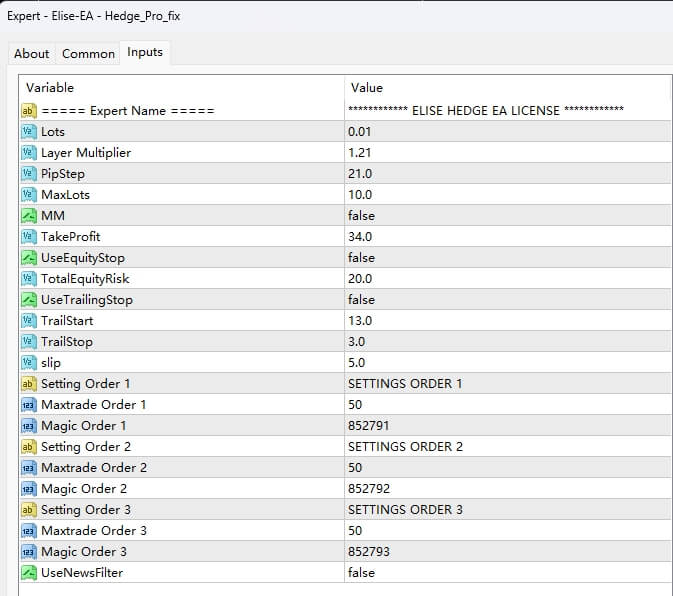Screen dimensions: 673x596
Task: Click the string icon beside Expert Name
Action: [28, 111]
